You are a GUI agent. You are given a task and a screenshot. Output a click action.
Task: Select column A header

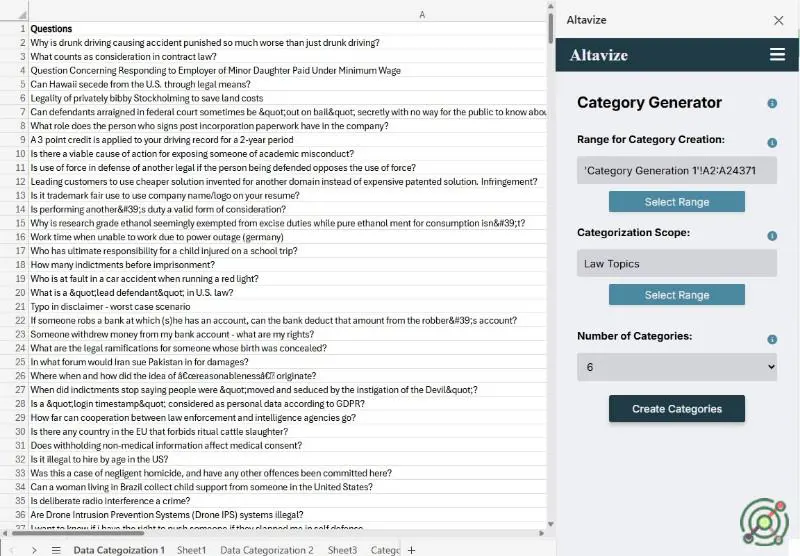422,14
